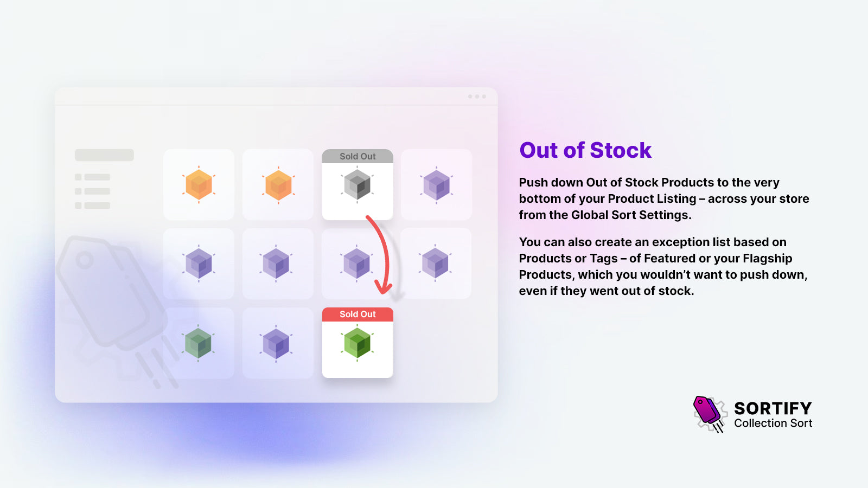Screen dimensions: 868x488
Task: Select the bright green cube product
Action: click(357, 343)
